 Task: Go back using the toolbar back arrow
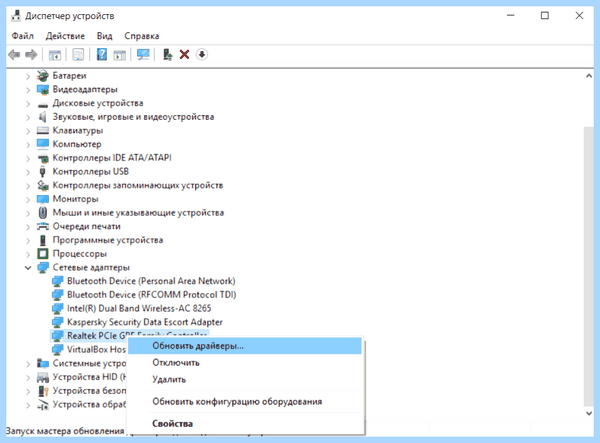[15, 55]
